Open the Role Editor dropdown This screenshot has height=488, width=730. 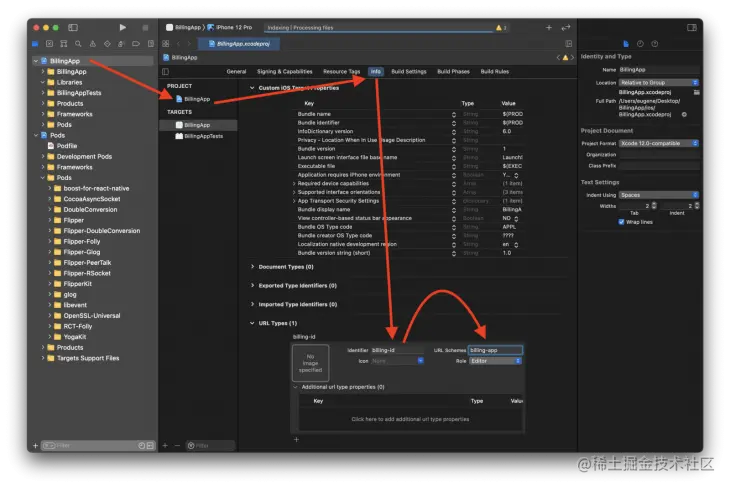coord(495,361)
